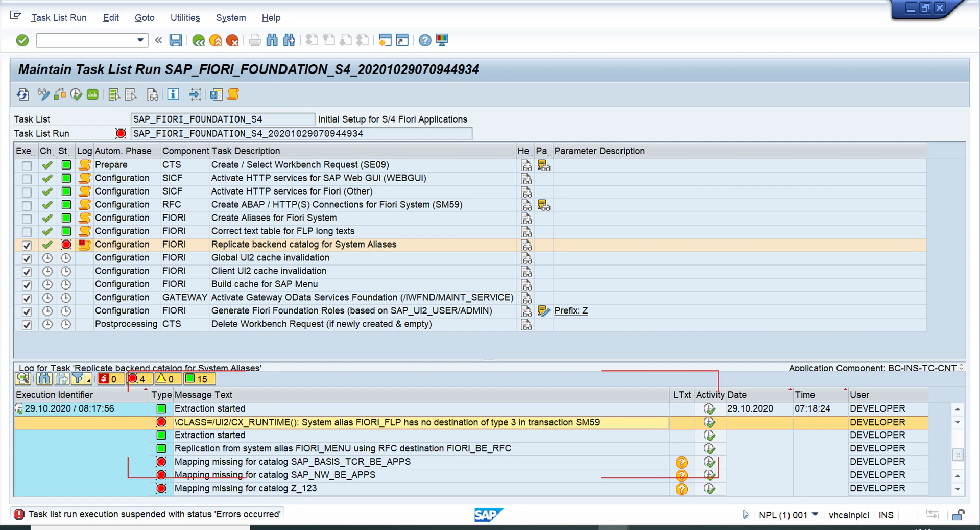
Task: Expand the status bar triangle arrow
Action: pyautogui.click(x=746, y=515)
